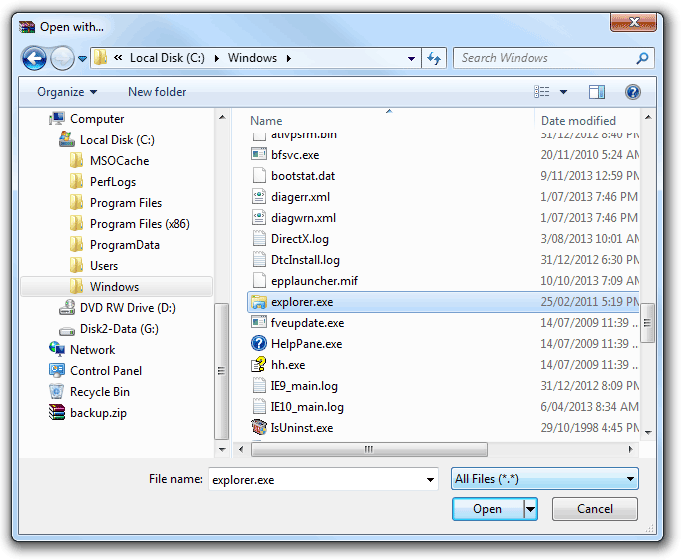Open ProgramData folder in tree
The width and height of the screenshot is (681, 560).
pos(125,245)
